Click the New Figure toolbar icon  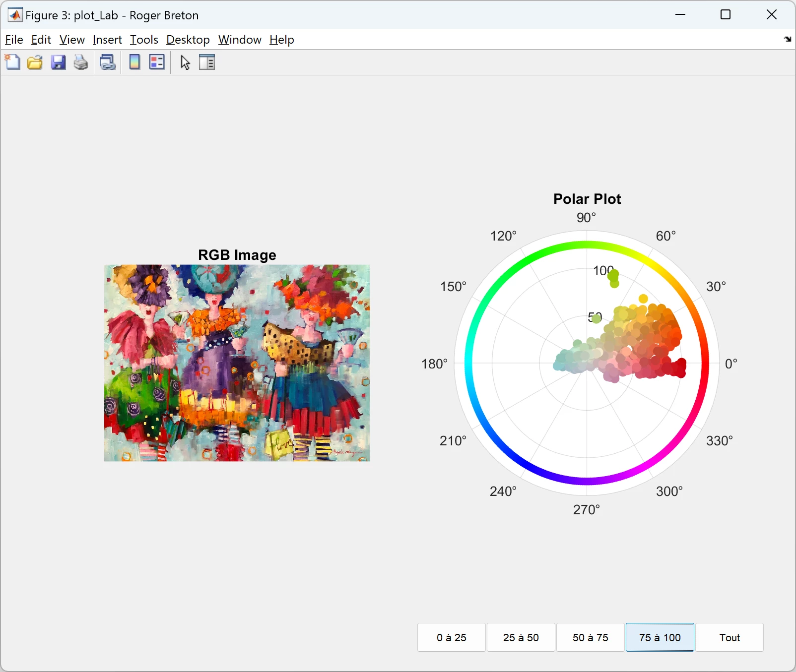pyautogui.click(x=12, y=62)
